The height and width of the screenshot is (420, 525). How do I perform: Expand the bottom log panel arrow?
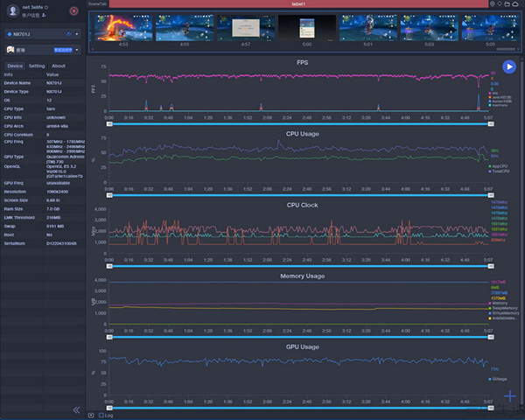pos(91,415)
